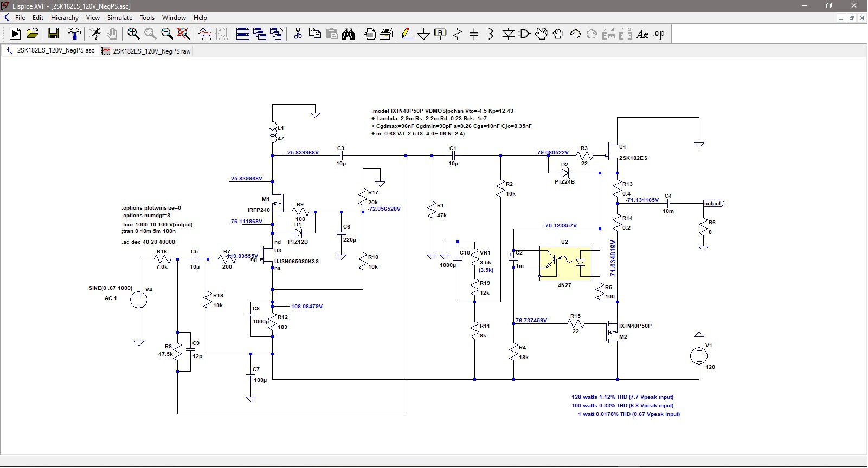Select the Copy tool icon
868x468 pixels.
(314, 34)
